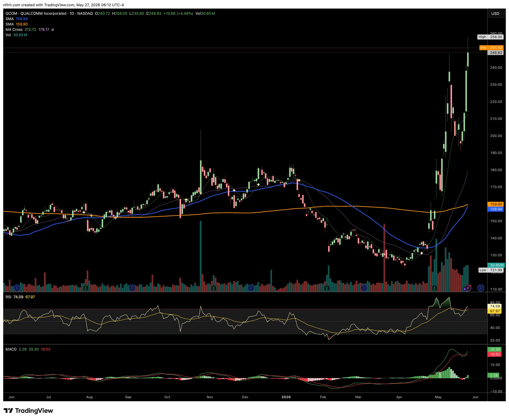
Task: Click the Low 121.99 price label
Action: [x=491, y=270]
